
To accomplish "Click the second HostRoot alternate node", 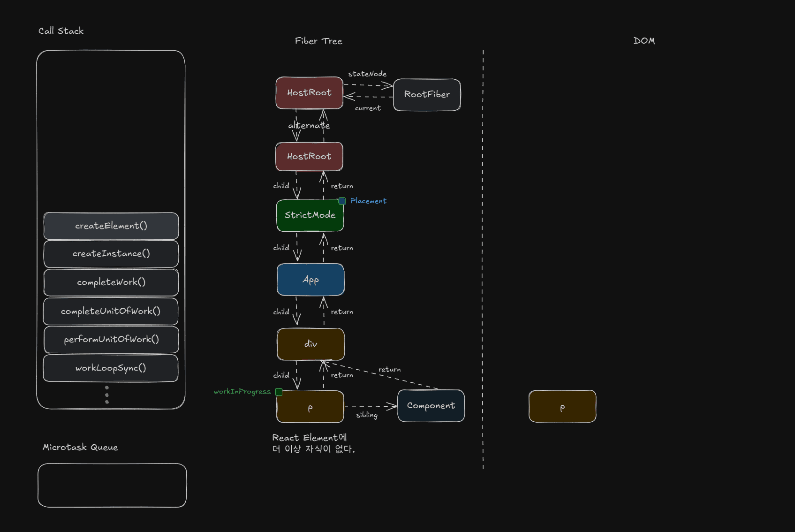I will [309, 157].
